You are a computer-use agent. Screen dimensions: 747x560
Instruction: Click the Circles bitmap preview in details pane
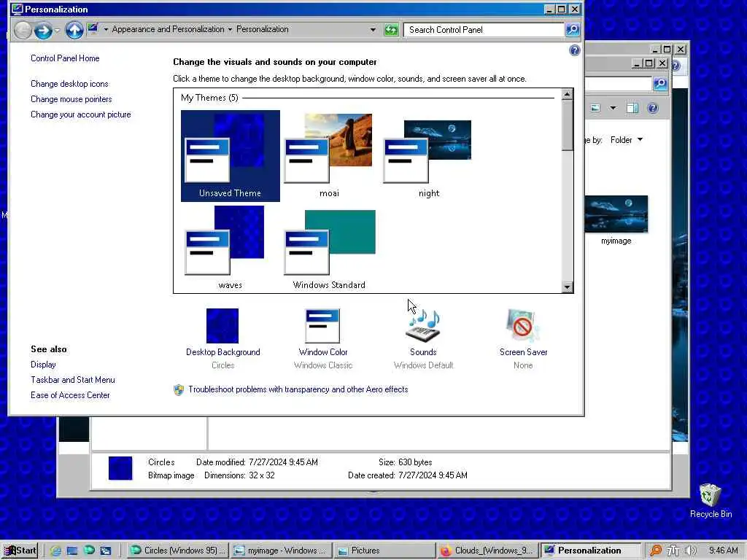[x=120, y=468]
